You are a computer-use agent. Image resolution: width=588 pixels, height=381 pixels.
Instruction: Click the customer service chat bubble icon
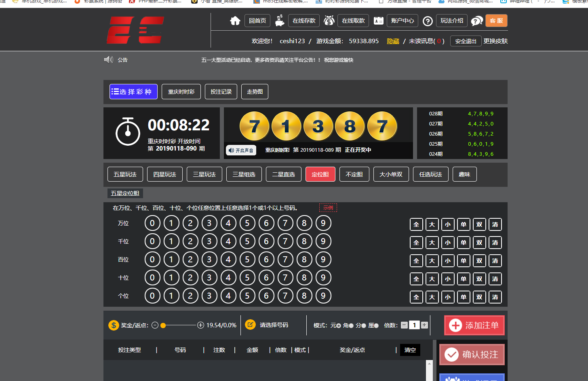click(477, 21)
